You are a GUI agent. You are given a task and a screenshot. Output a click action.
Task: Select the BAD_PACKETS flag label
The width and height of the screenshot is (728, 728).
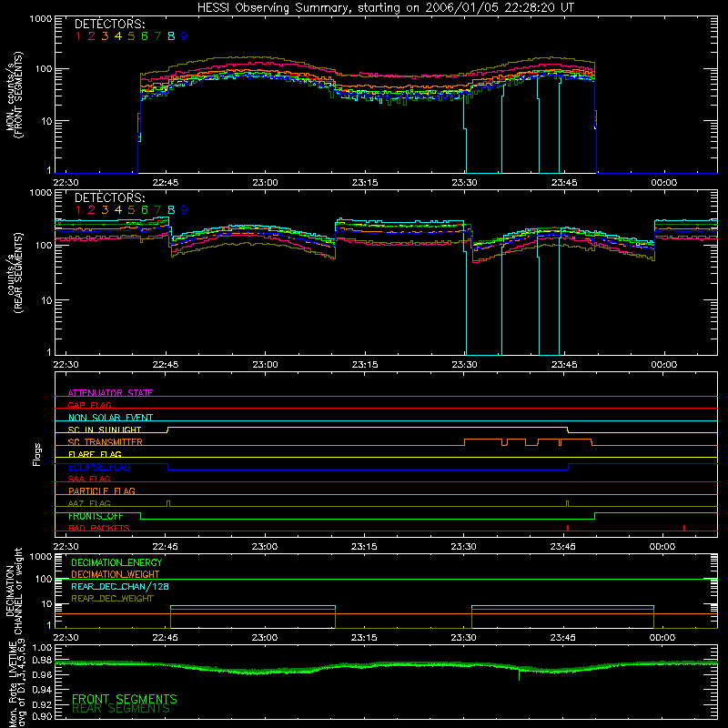(x=99, y=528)
